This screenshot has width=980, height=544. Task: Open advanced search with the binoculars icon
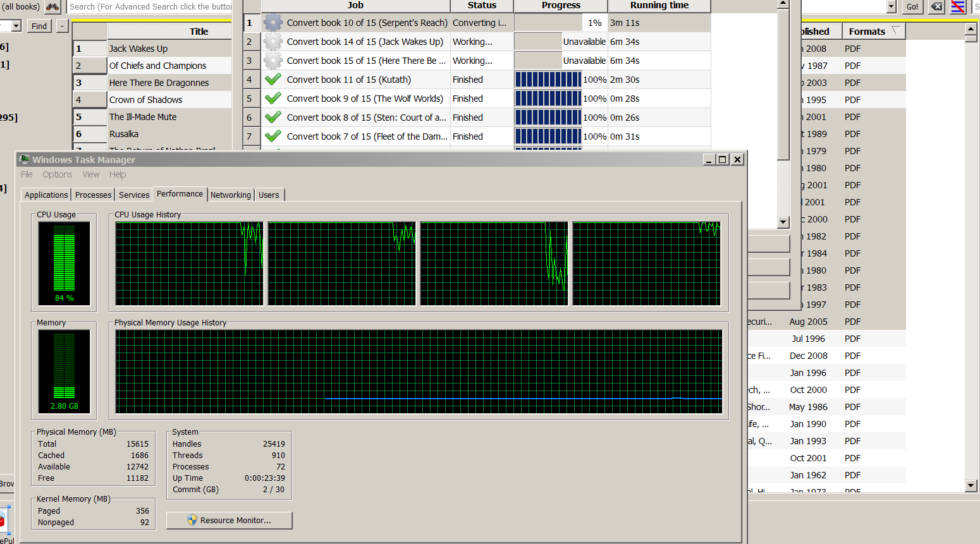(52, 7)
